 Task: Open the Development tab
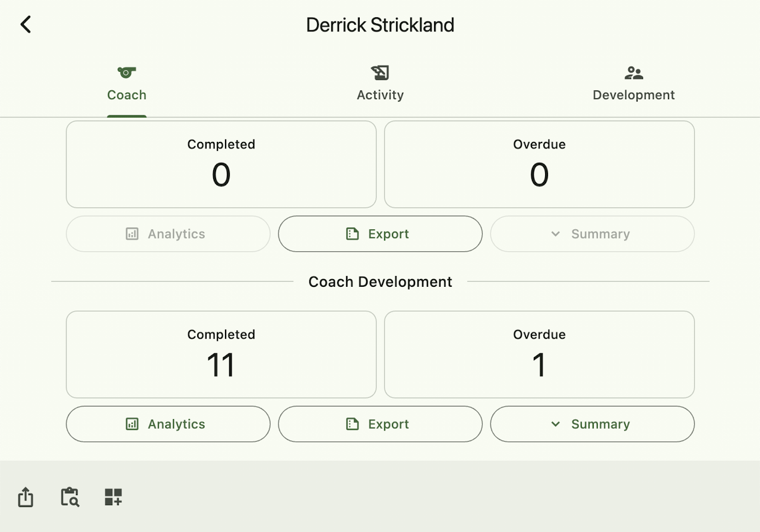click(x=634, y=94)
